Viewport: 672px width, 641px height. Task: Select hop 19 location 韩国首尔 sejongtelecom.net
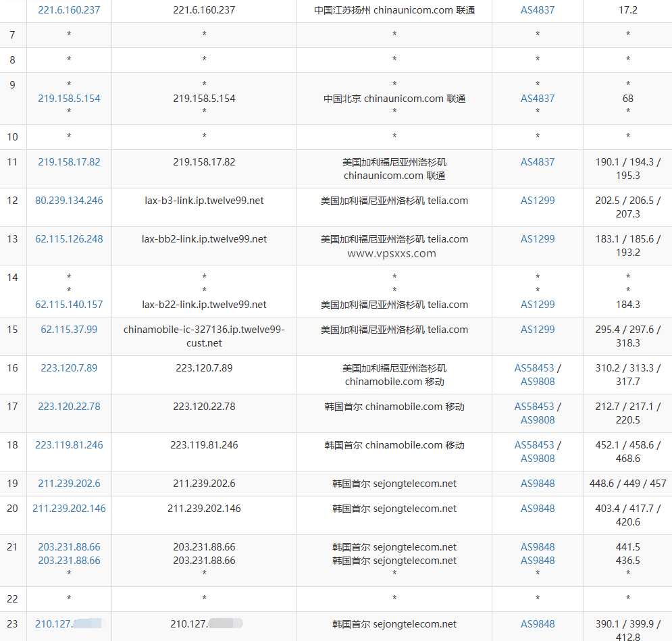[394, 484]
